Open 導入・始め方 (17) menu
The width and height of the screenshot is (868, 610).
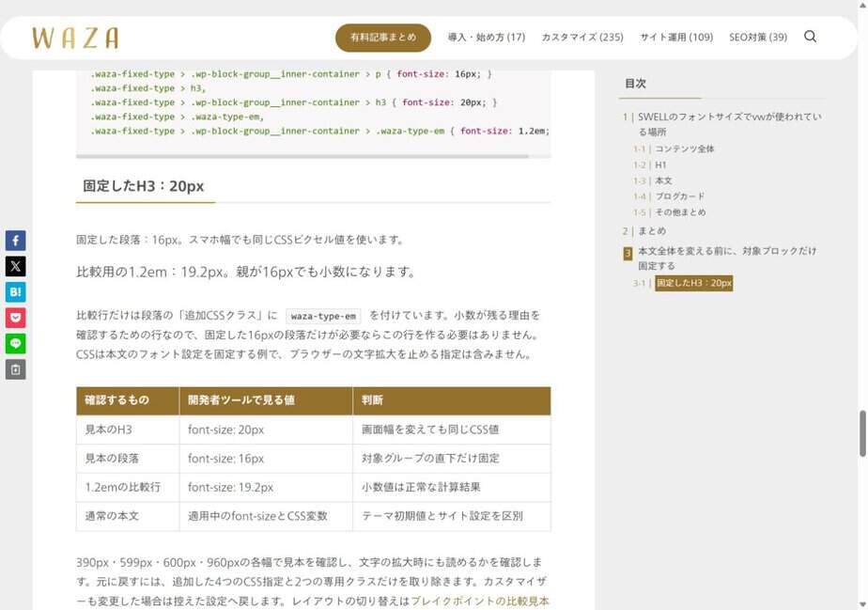pyautogui.click(x=486, y=37)
